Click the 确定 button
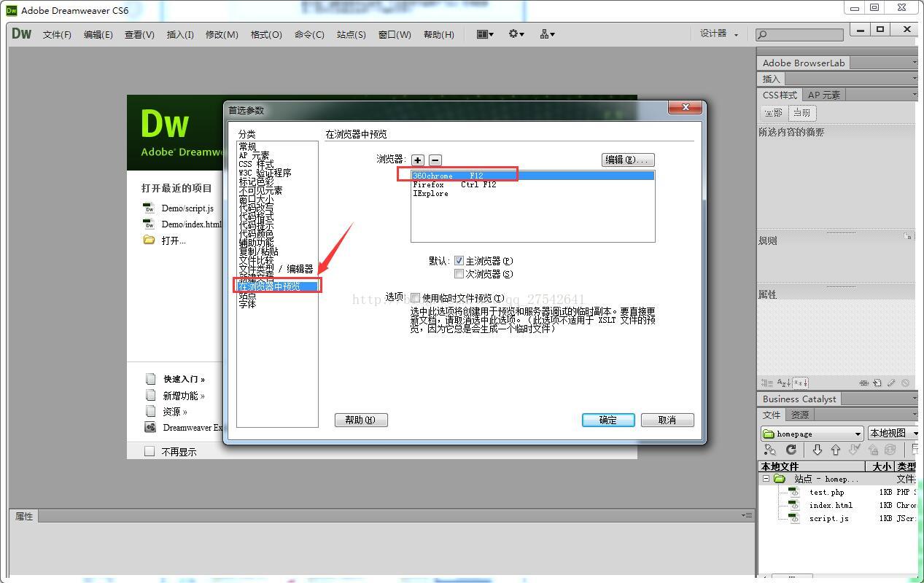 coord(608,420)
